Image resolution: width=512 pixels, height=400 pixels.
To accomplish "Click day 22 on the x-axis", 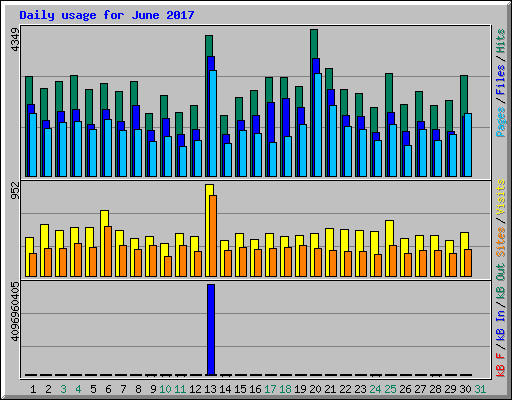I will click(x=345, y=389).
